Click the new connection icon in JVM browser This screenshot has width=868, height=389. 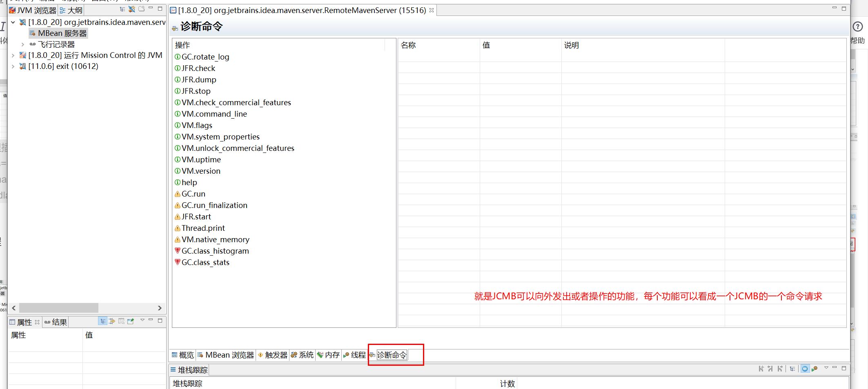(132, 9)
